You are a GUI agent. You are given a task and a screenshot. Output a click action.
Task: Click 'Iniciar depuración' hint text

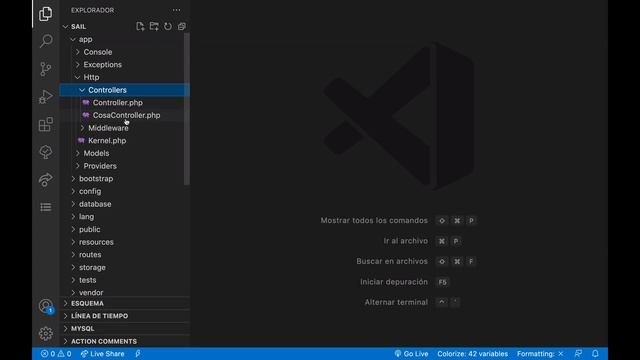(394, 282)
